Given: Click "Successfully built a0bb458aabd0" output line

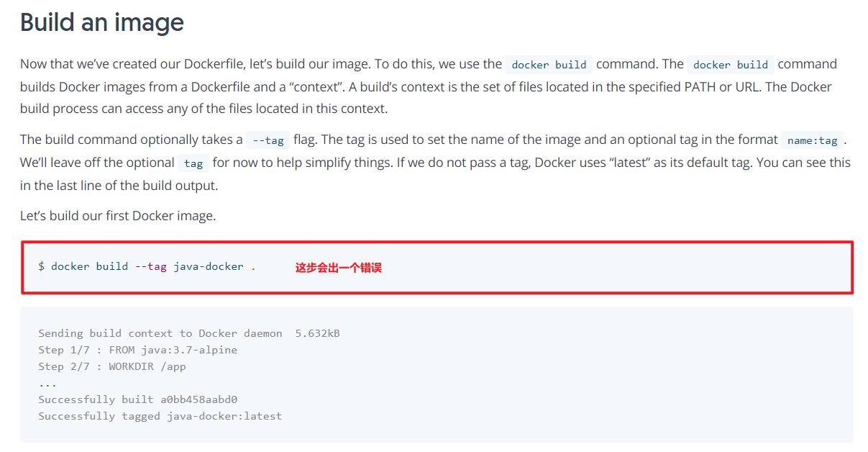Looking at the screenshot, I should [x=138, y=399].
